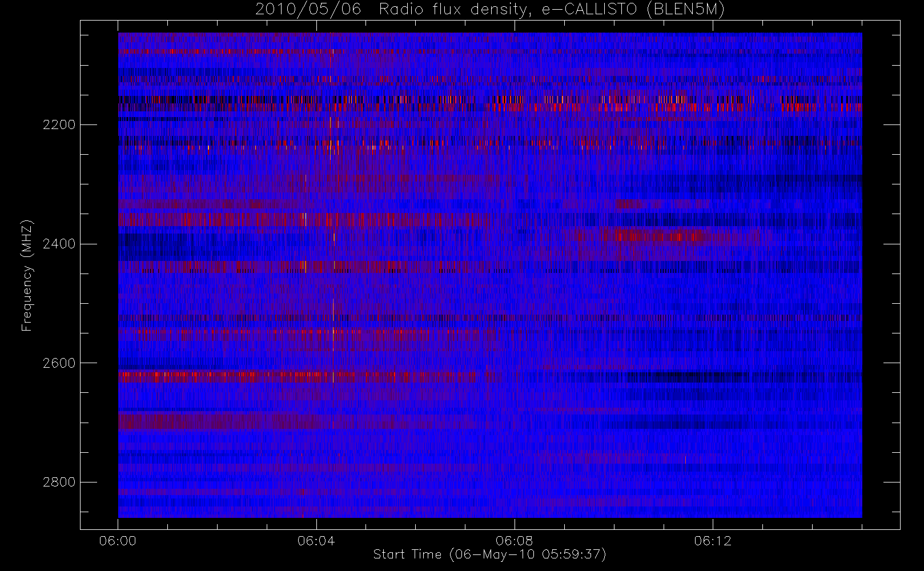Select the 'Frequency (MHZ)' y-axis label
This screenshot has height=571, width=924.
[x=27, y=275]
